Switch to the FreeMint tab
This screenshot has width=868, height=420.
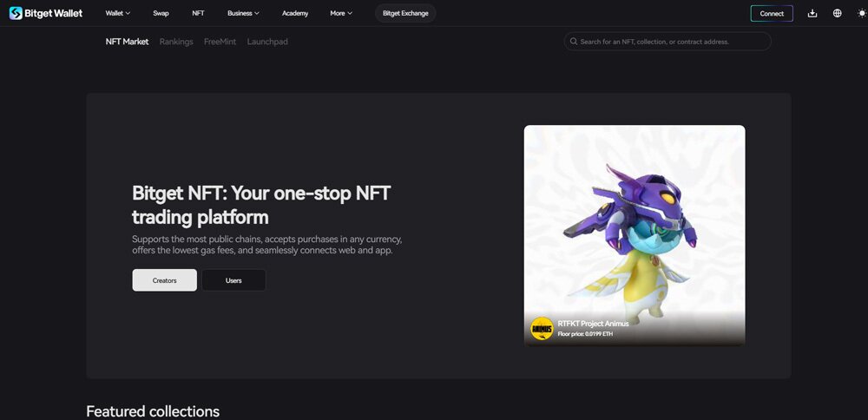pyautogui.click(x=220, y=42)
